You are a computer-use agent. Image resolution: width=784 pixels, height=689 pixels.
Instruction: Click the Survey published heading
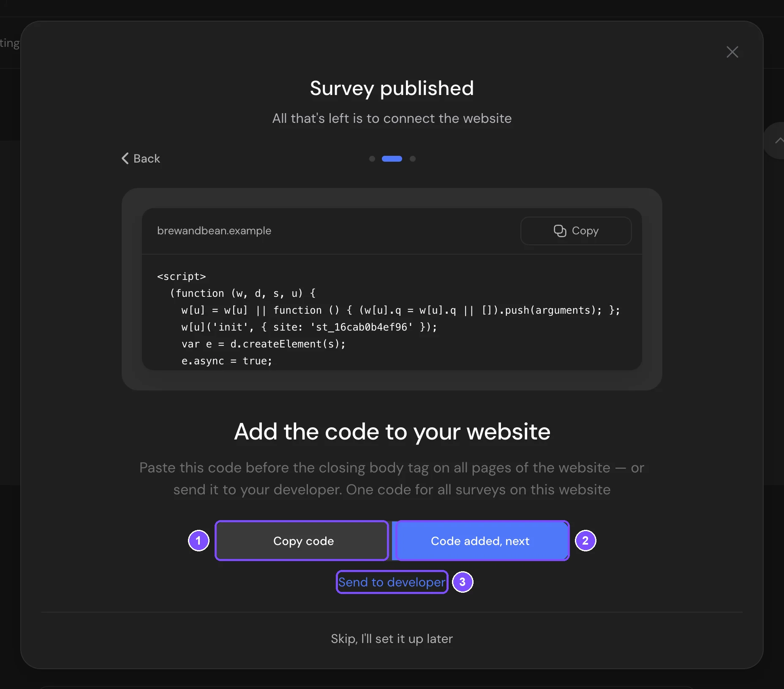point(392,88)
